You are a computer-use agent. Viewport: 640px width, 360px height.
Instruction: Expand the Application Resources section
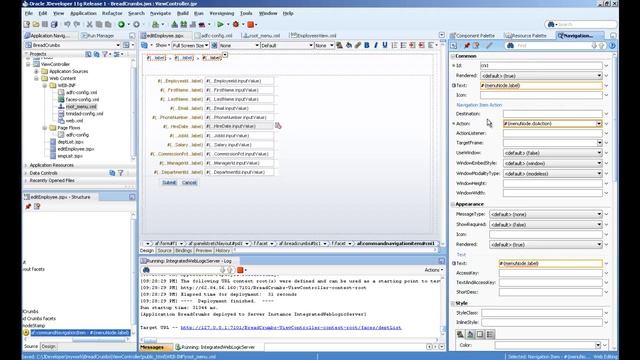(26, 165)
